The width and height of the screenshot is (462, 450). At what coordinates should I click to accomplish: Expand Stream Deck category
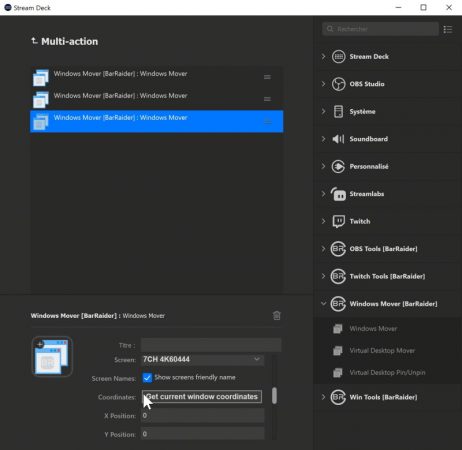[323, 56]
